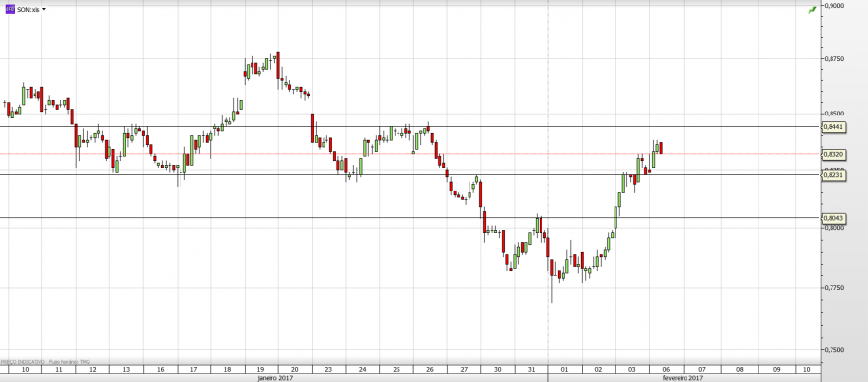Click the 0,7500 price axis label

pos(834,350)
